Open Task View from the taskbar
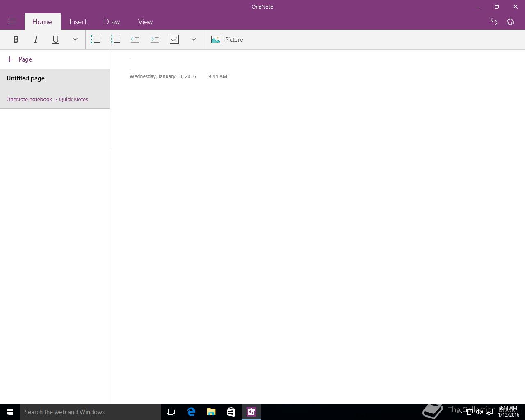The width and height of the screenshot is (525, 420). (171, 412)
